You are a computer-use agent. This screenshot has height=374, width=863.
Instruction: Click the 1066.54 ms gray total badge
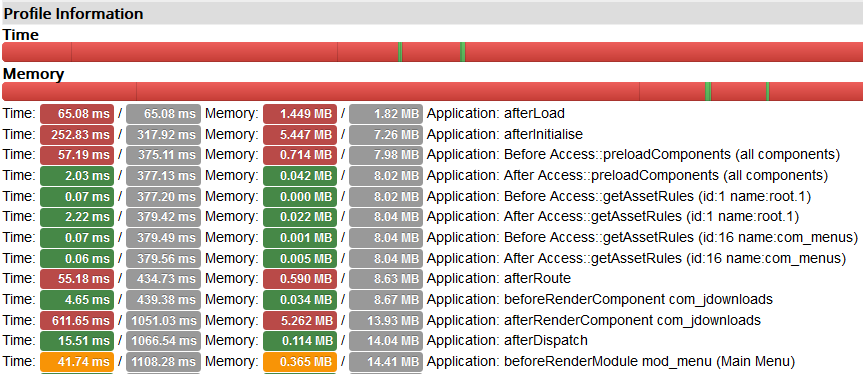click(163, 340)
